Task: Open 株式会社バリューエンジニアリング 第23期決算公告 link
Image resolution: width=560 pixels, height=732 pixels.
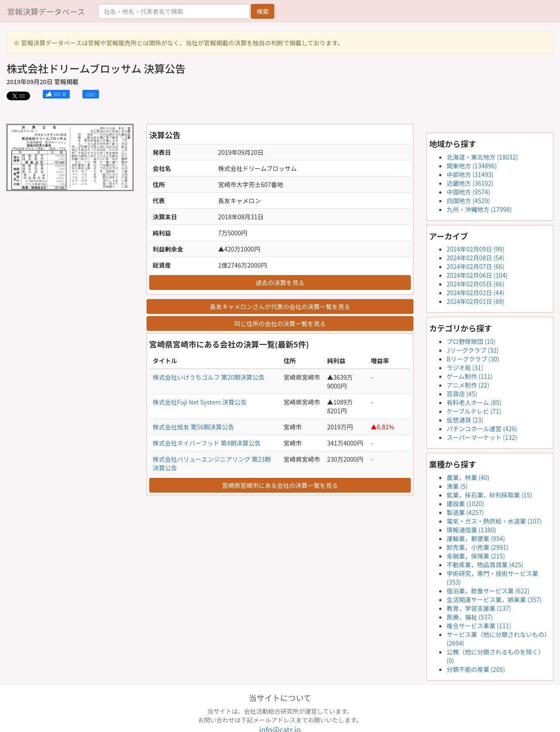Action: (212, 464)
